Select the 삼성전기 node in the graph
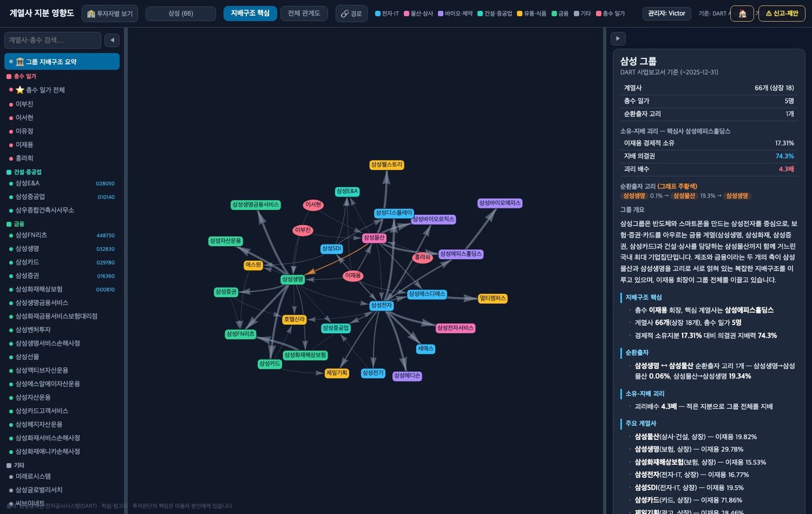812x514 pixels. [372, 373]
